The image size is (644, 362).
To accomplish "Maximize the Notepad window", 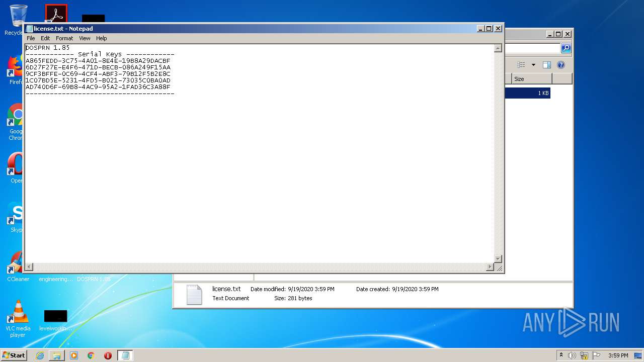I will tap(489, 29).
